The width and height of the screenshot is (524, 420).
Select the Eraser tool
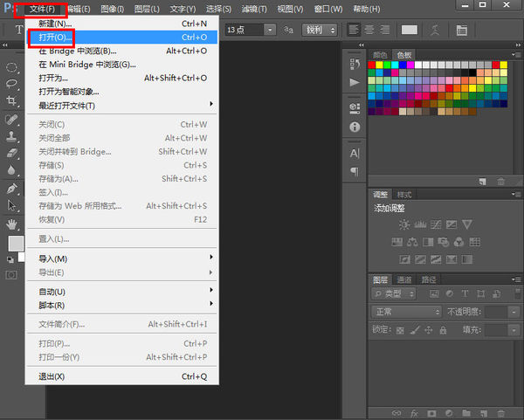11,153
